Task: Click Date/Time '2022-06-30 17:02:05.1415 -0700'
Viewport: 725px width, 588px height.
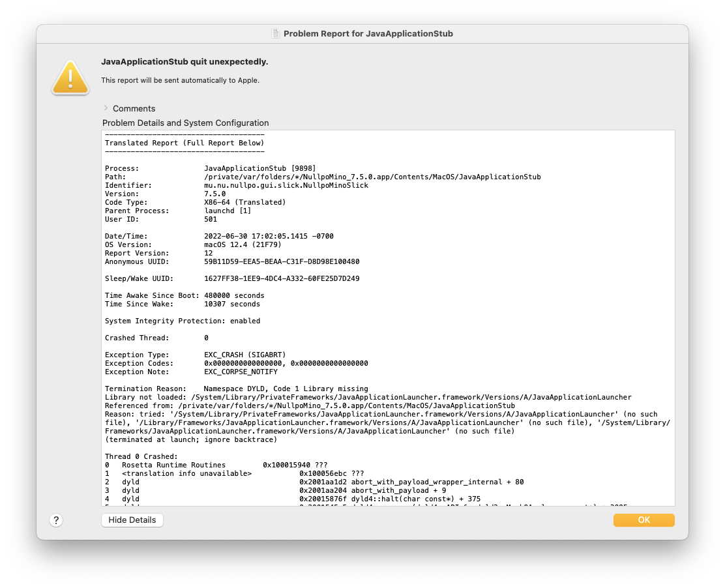Action: 269,236
